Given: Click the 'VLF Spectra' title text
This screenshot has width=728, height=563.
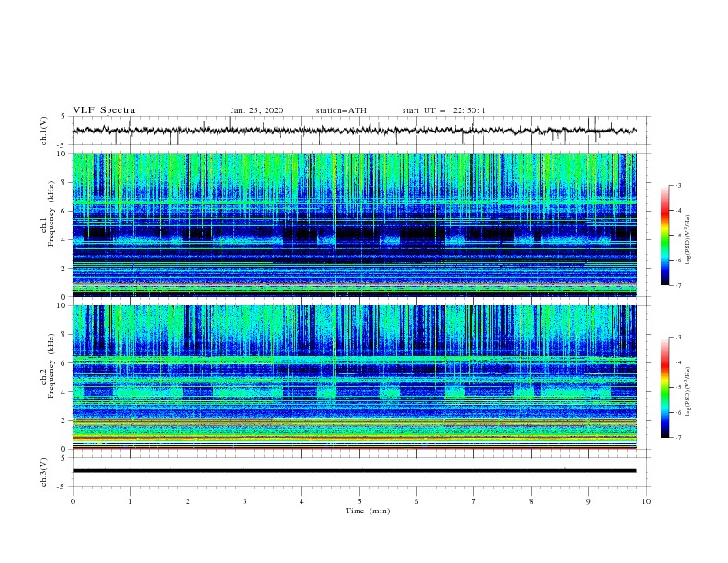Looking at the screenshot, I should pyautogui.click(x=104, y=110).
